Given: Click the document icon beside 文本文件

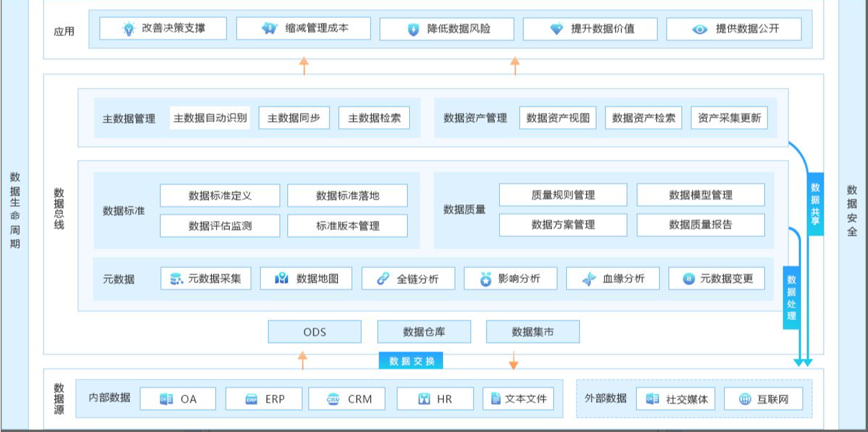Looking at the screenshot, I should 496,399.
